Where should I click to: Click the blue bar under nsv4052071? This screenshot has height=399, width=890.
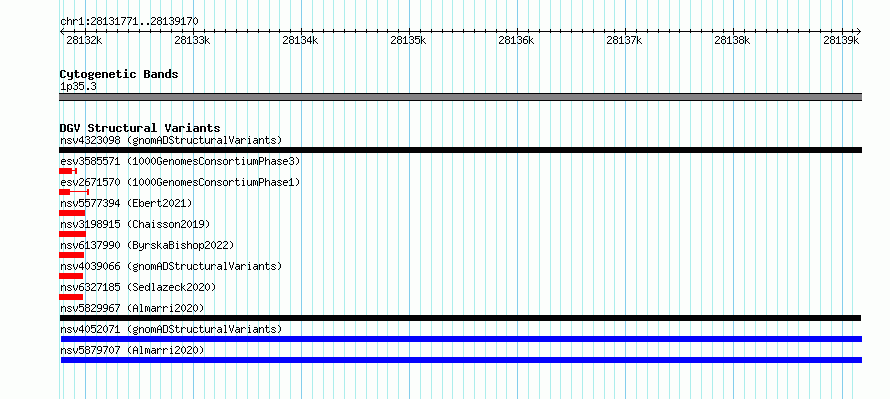pyautogui.click(x=460, y=339)
